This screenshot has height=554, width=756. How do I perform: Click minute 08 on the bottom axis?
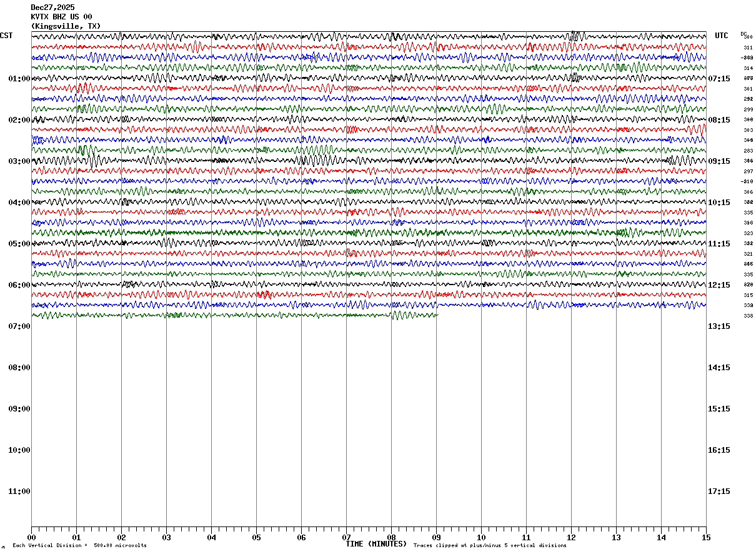coord(391,537)
